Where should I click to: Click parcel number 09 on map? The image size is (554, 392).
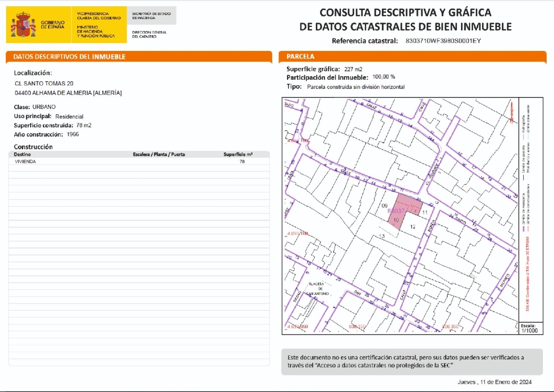[x=384, y=206]
